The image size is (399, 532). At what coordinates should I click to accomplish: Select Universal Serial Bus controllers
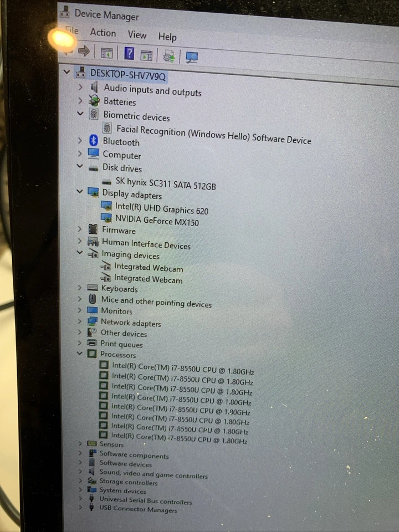click(146, 500)
